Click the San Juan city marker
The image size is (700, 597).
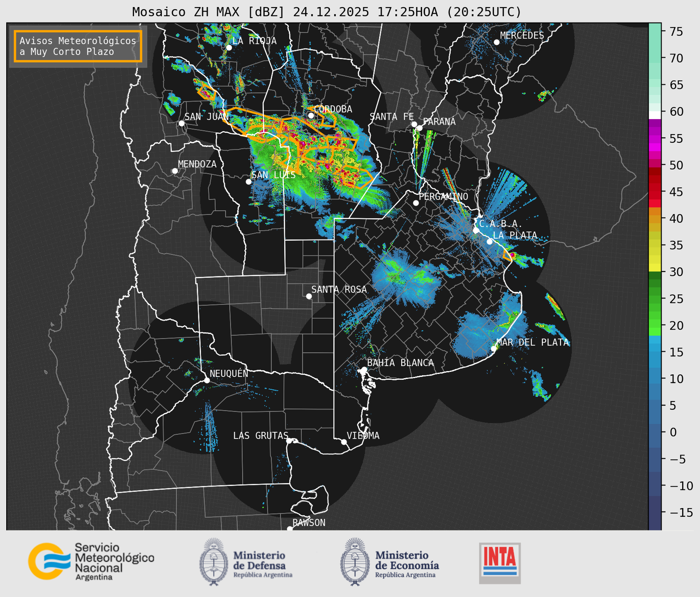[182, 123]
